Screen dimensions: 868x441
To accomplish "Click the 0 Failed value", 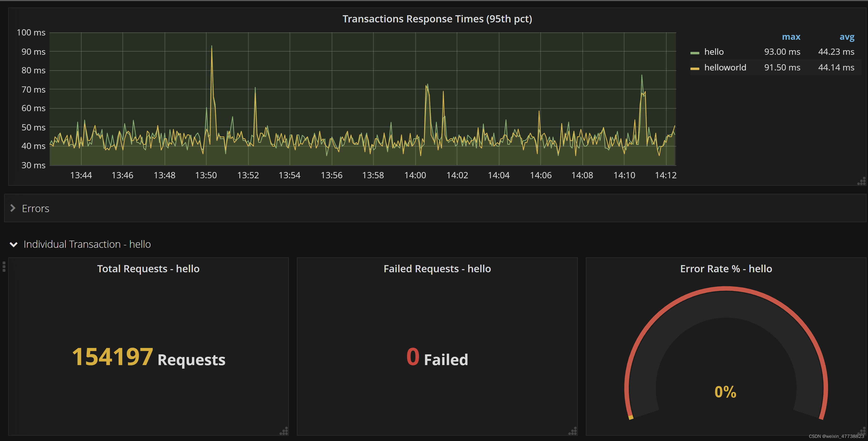I will 437,357.
